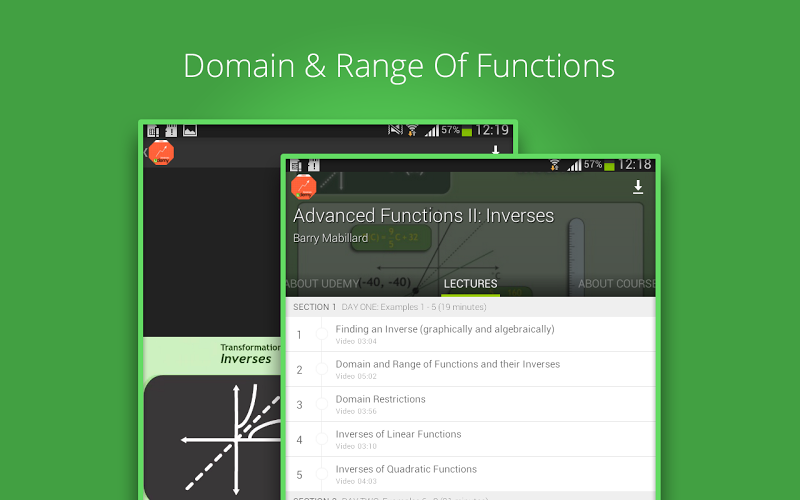Tap the Udemy logo in the front window
Viewport: 800px width, 500px height.
click(x=304, y=187)
